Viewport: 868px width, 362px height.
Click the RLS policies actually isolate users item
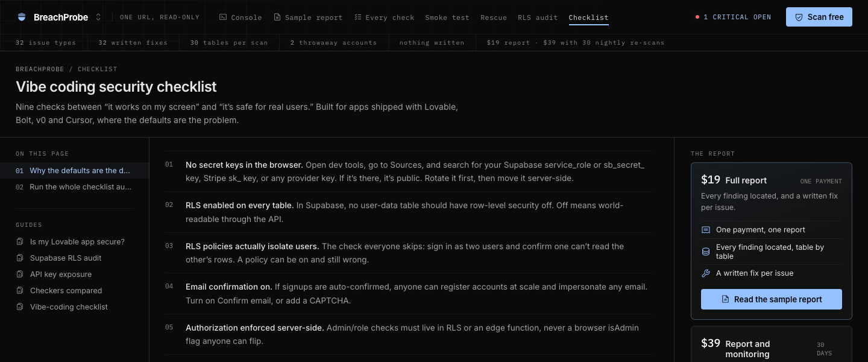pyautogui.click(x=409, y=253)
